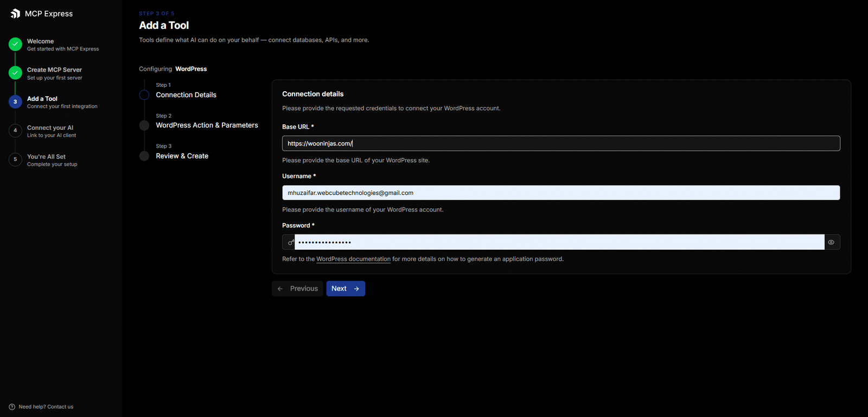Image resolution: width=868 pixels, height=417 pixels.
Task: Click the STEP 3 OF 5 label
Action: coord(157,14)
